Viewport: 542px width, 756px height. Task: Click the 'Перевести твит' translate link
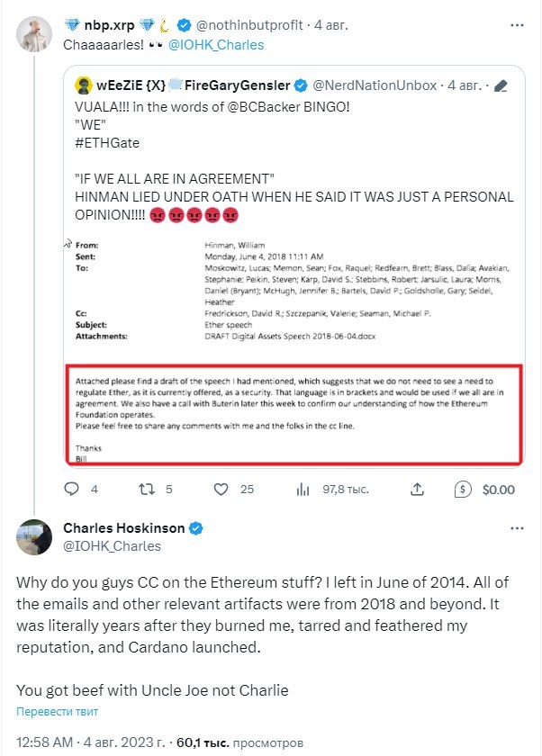[57, 712]
